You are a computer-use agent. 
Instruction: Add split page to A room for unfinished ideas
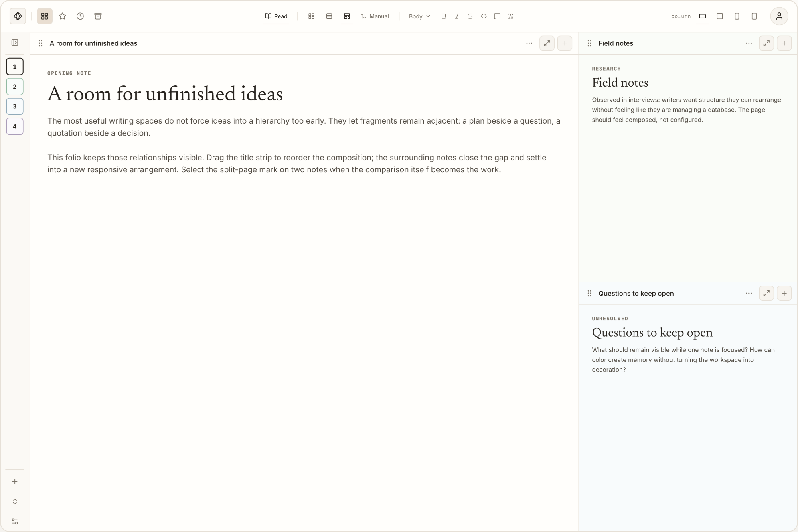coord(565,43)
